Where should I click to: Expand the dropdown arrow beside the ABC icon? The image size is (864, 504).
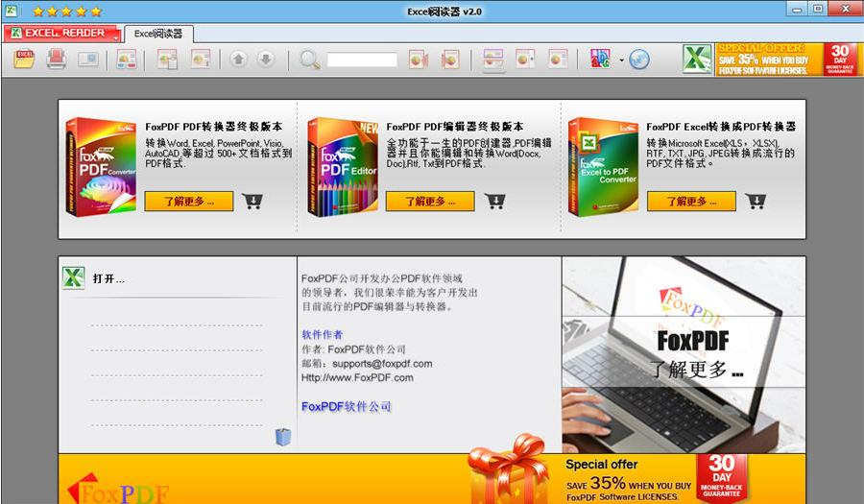coord(621,60)
